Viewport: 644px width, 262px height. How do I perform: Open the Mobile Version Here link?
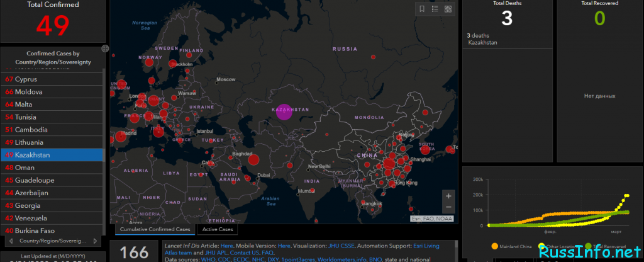tap(284, 246)
